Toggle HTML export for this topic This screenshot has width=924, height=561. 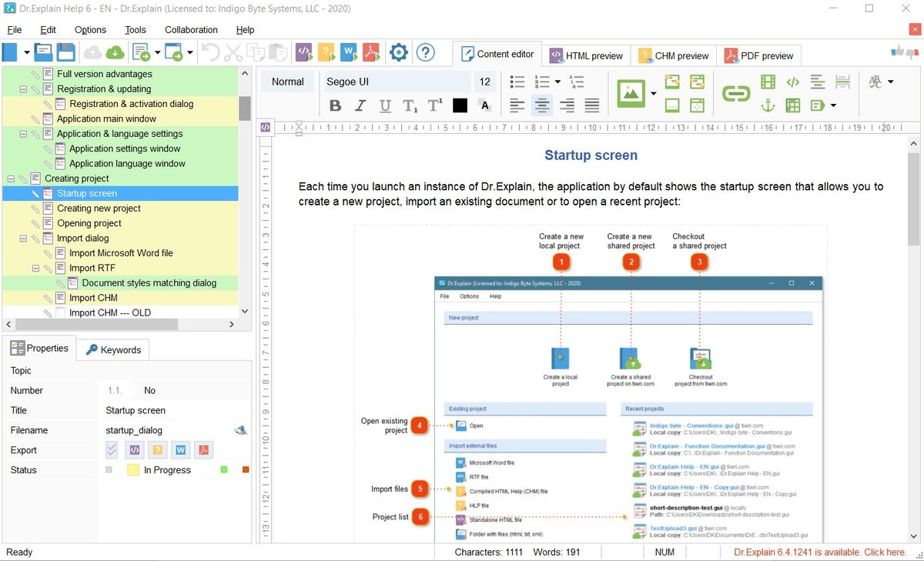[x=135, y=450]
